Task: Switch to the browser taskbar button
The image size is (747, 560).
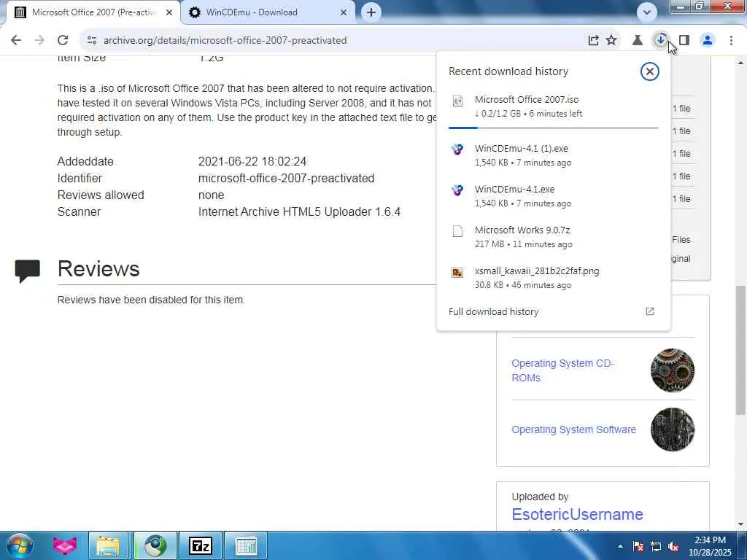Action: (x=155, y=545)
